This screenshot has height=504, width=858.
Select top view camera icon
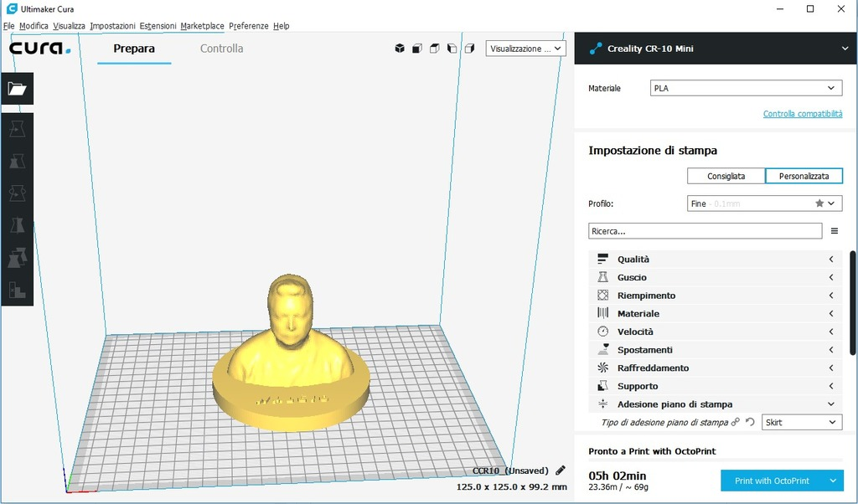[434, 48]
